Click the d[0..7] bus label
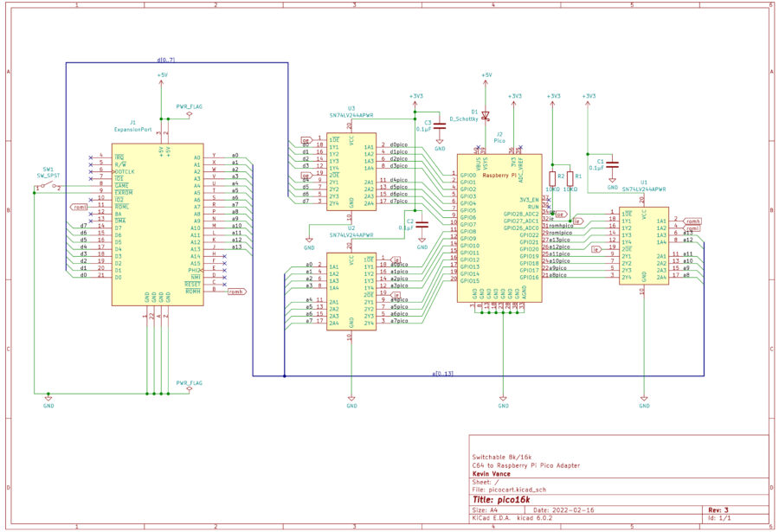 [x=166, y=60]
